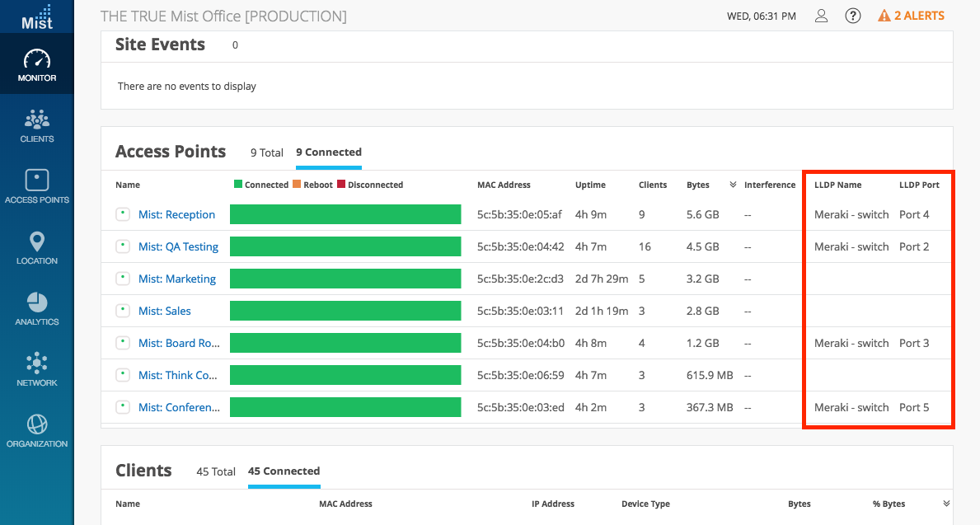This screenshot has height=525, width=980.
Task: Click the Mist logo
Action: tap(37, 16)
